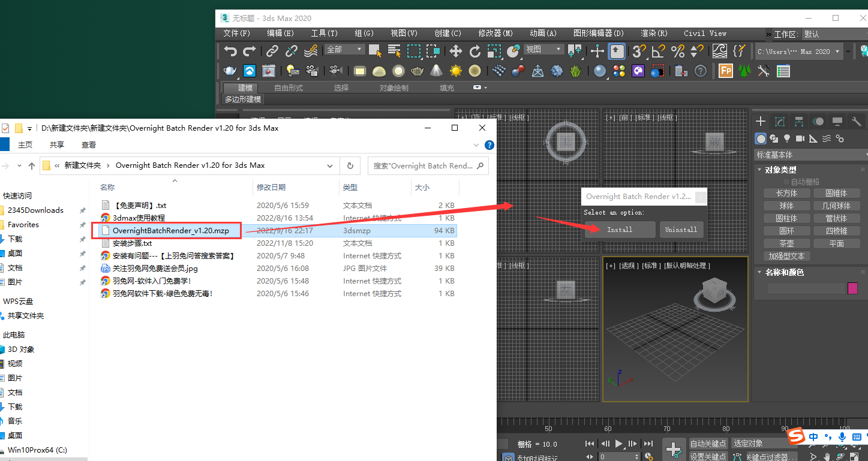The image size is (868, 461).
Task: Toggle the 3D Snaps icon
Action: [639, 51]
